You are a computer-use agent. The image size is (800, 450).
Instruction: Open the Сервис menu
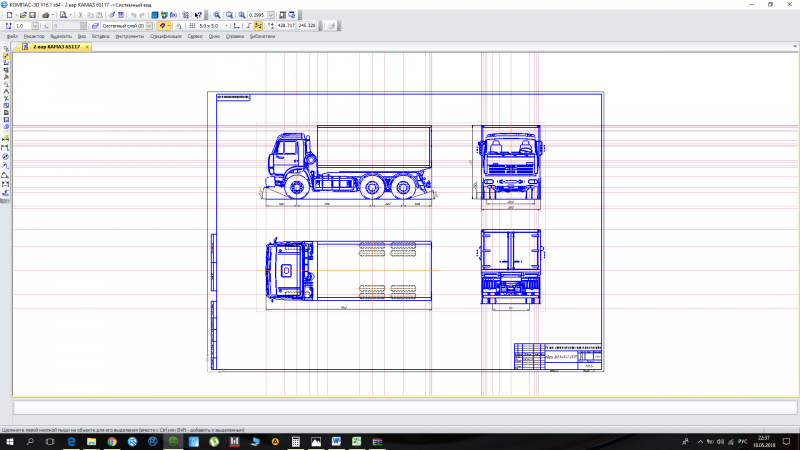tap(195, 36)
